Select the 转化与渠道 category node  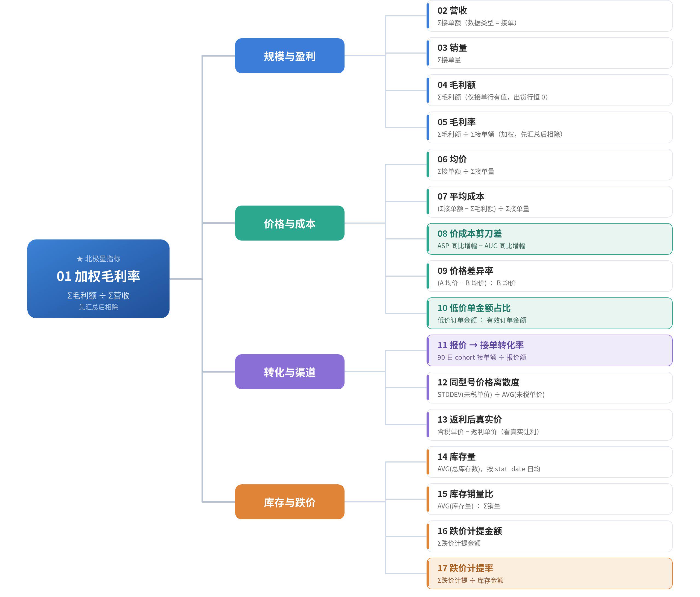click(x=290, y=372)
